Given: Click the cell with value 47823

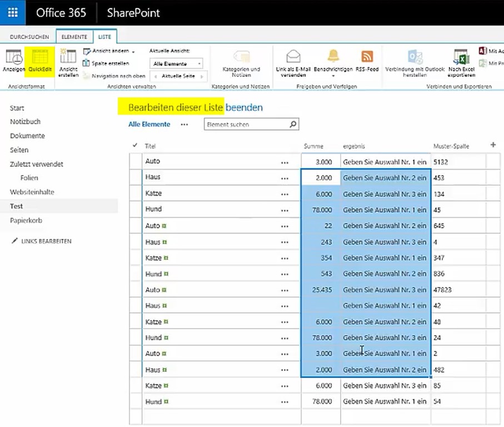Looking at the screenshot, I should tap(458, 289).
